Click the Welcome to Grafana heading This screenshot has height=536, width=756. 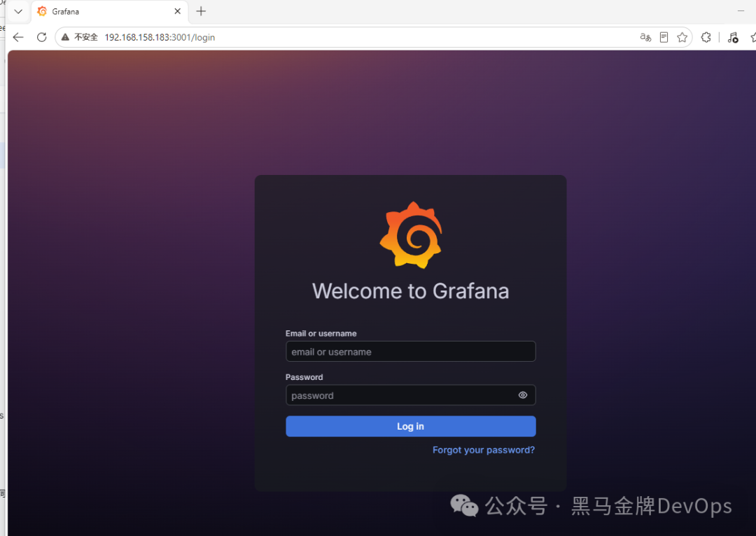coord(411,291)
